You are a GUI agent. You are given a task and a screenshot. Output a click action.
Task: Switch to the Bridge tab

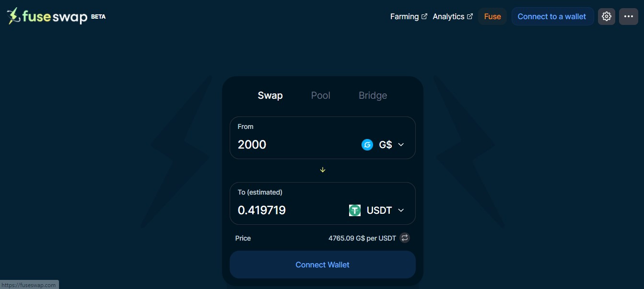(373, 95)
